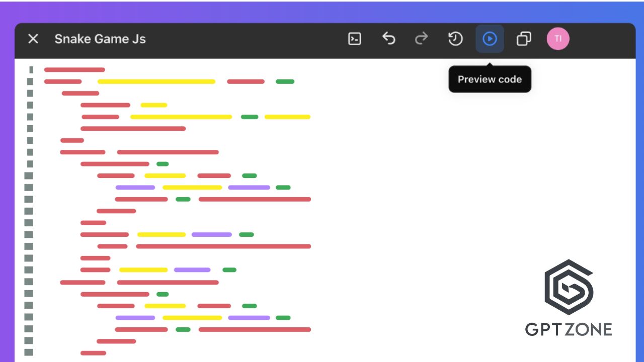Click the first line's gutter marker
This screenshot has height=362, width=644.
31,70
